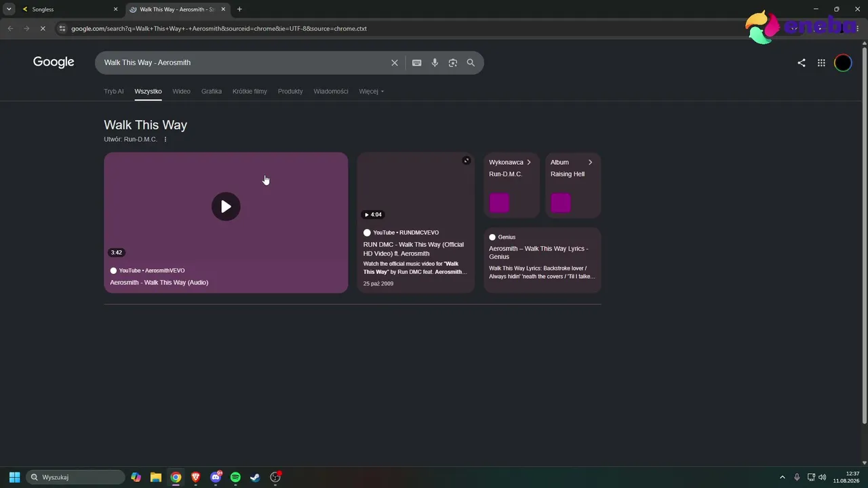Submit search with the magnifying glass icon

[x=471, y=63]
